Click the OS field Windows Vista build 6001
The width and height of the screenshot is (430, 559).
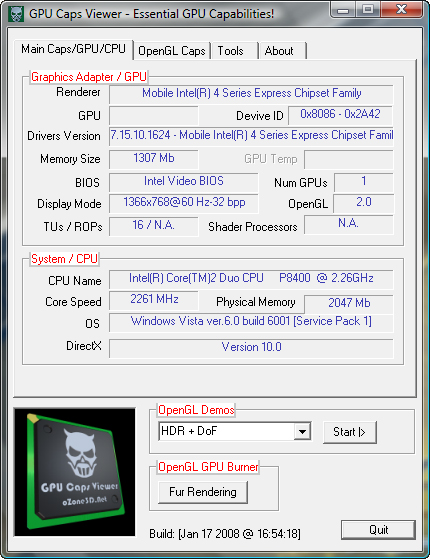[251, 322]
